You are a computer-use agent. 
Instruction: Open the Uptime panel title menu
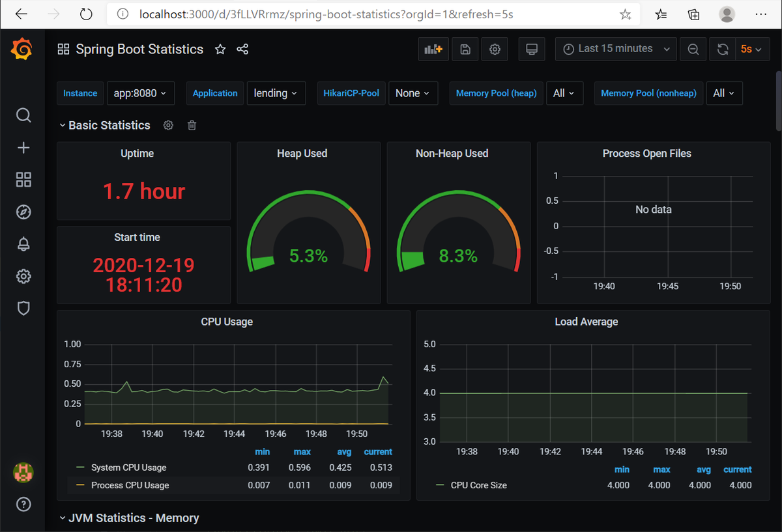point(138,154)
